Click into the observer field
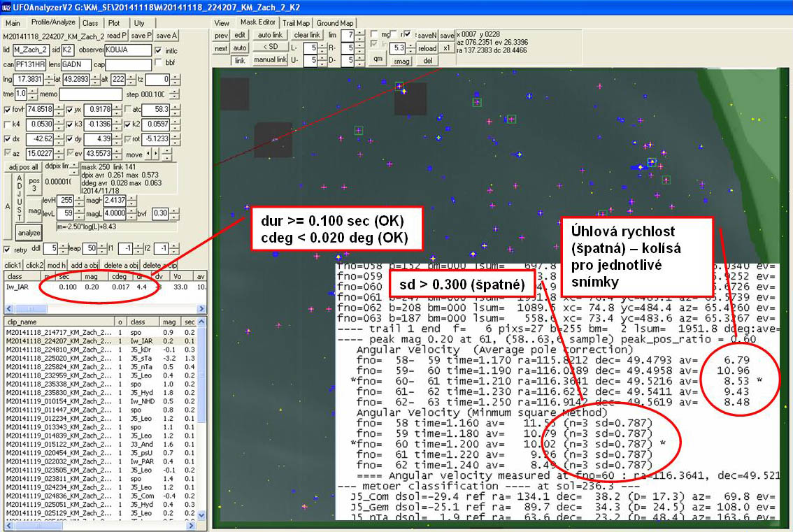 pyautogui.click(x=128, y=50)
